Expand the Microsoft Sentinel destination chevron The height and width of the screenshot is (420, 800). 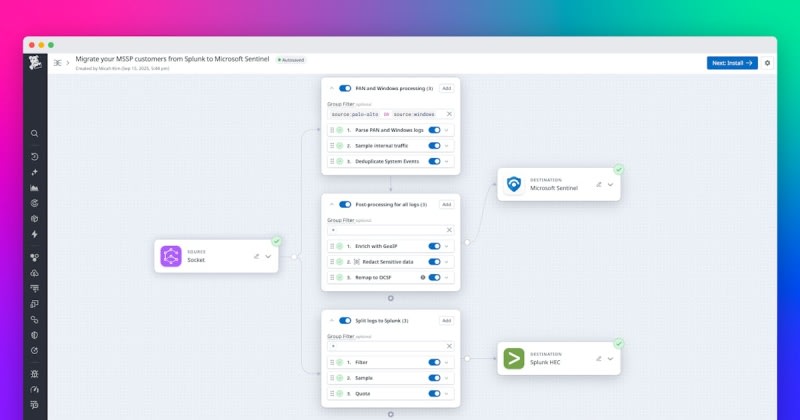[610, 184]
